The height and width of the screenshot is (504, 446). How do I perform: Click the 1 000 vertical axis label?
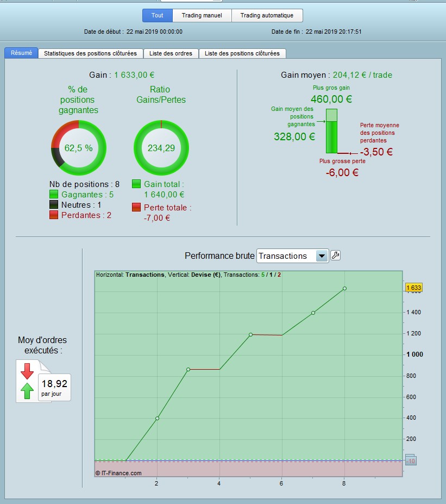pyautogui.click(x=415, y=354)
